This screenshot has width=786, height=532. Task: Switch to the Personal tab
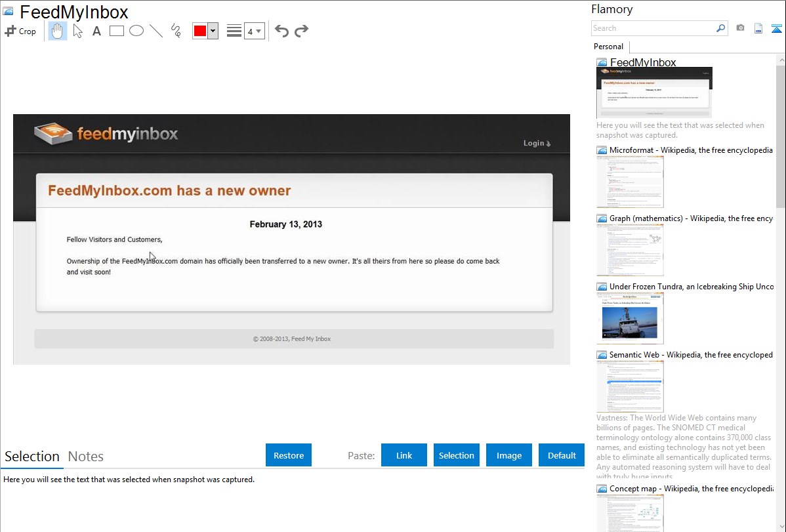click(x=608, y=47)
